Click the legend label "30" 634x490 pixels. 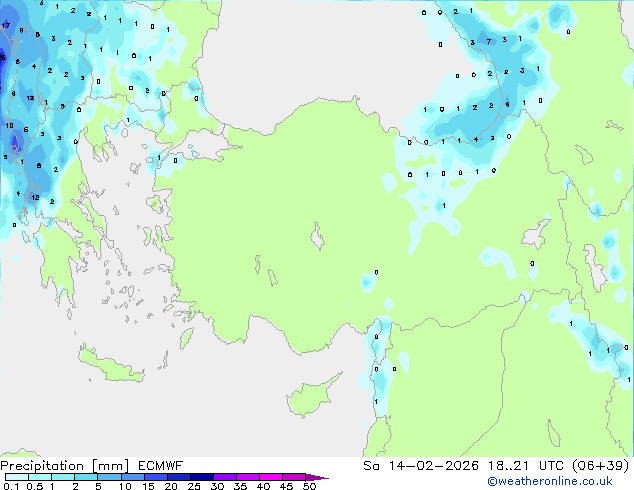217,486
